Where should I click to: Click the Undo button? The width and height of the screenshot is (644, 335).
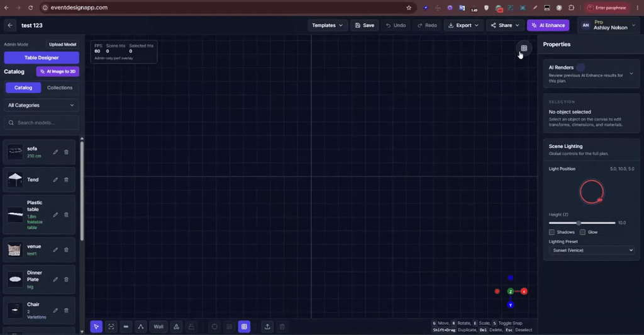tap(396, 25)
